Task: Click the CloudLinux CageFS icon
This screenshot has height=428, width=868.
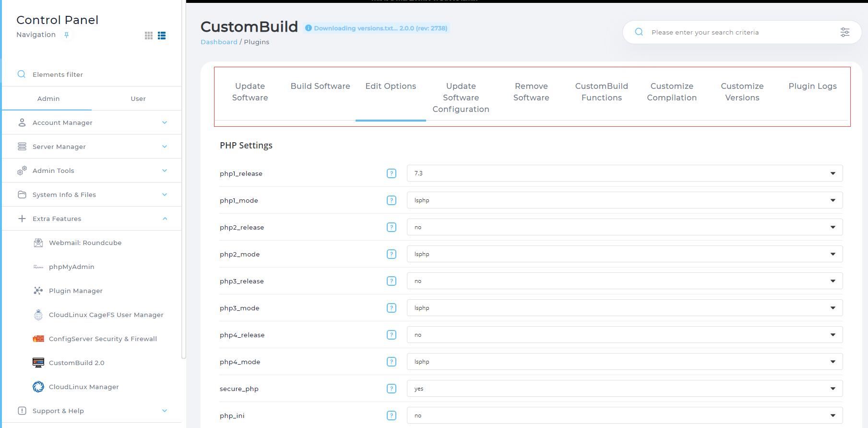Action: pyautogui.click(x=38, y=315)
